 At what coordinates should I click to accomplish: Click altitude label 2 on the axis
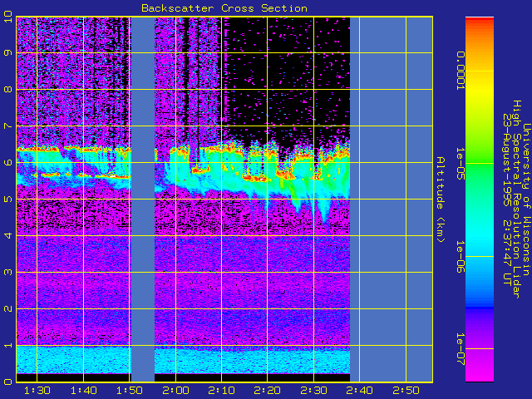[x=8, y=308]
